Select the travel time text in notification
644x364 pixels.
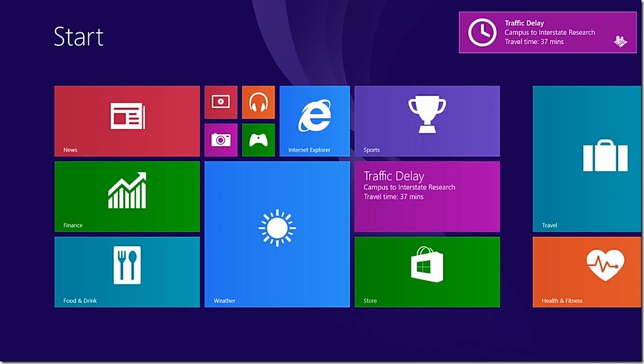534,42
